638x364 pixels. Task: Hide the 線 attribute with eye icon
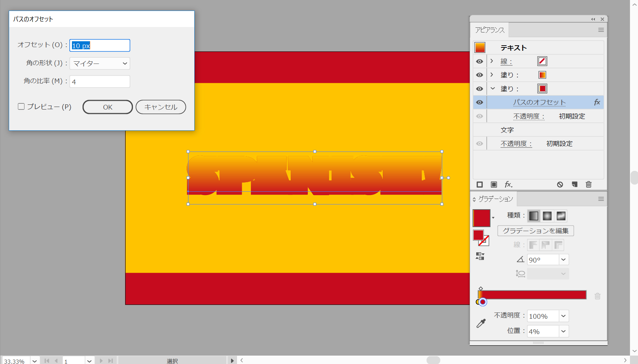[480, 61]
